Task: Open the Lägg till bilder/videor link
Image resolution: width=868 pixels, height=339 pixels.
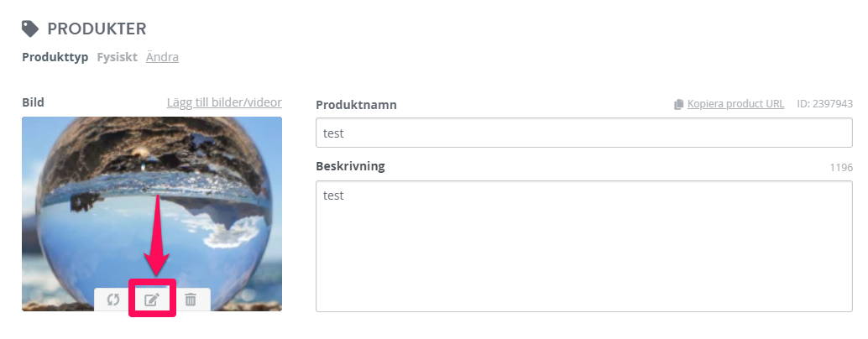Action: coord(224,102)
